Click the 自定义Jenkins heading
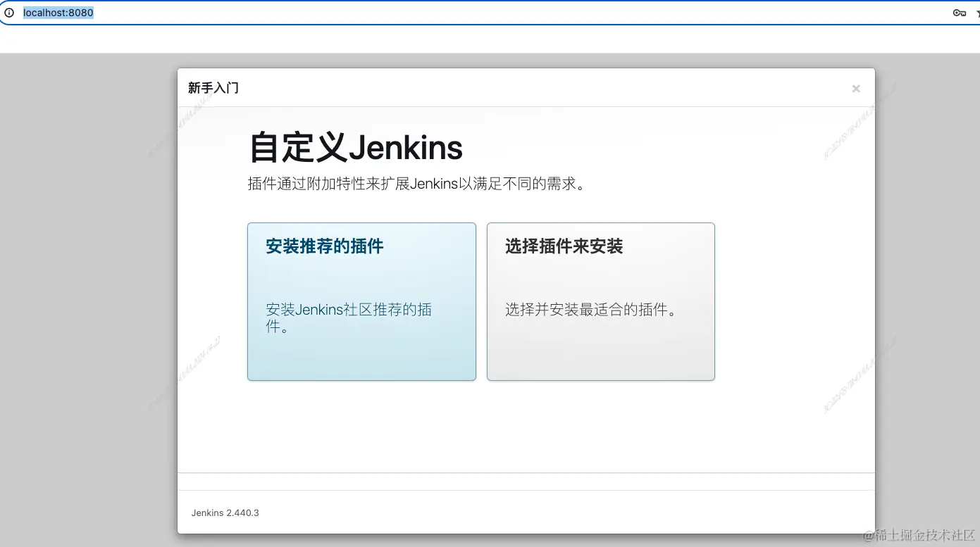This screenshot has width=980, height=547. coord(356,147)
